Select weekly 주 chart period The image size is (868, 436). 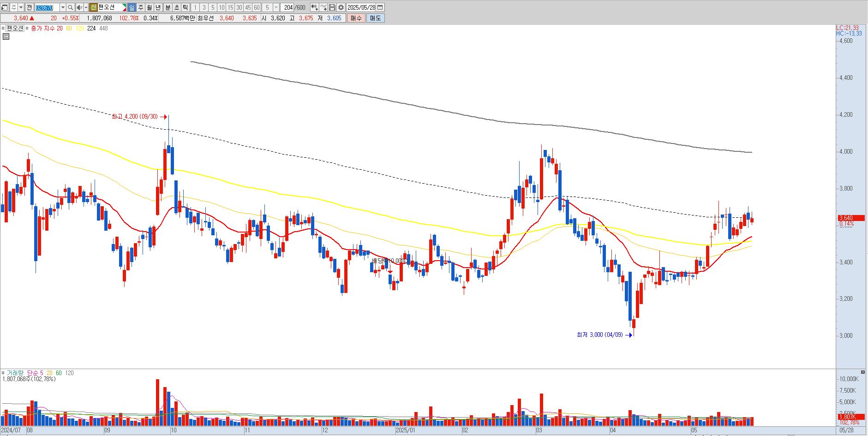point(141,7)
